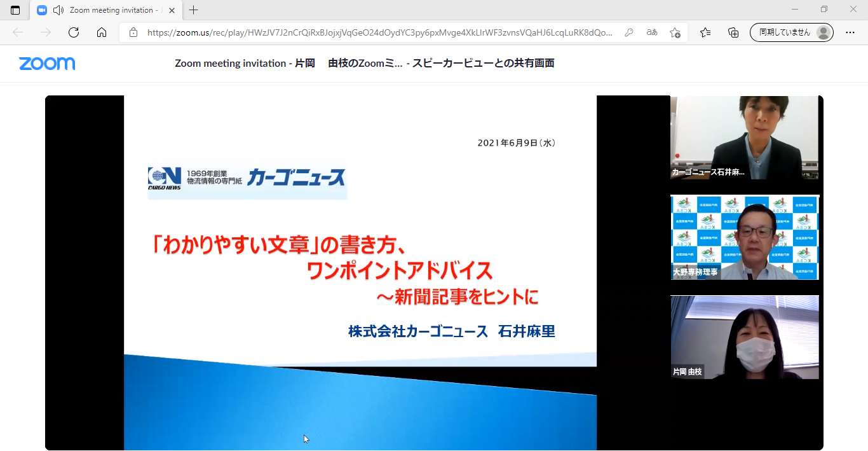View site info lock icon
868x451 pixels.
[133, 32]
